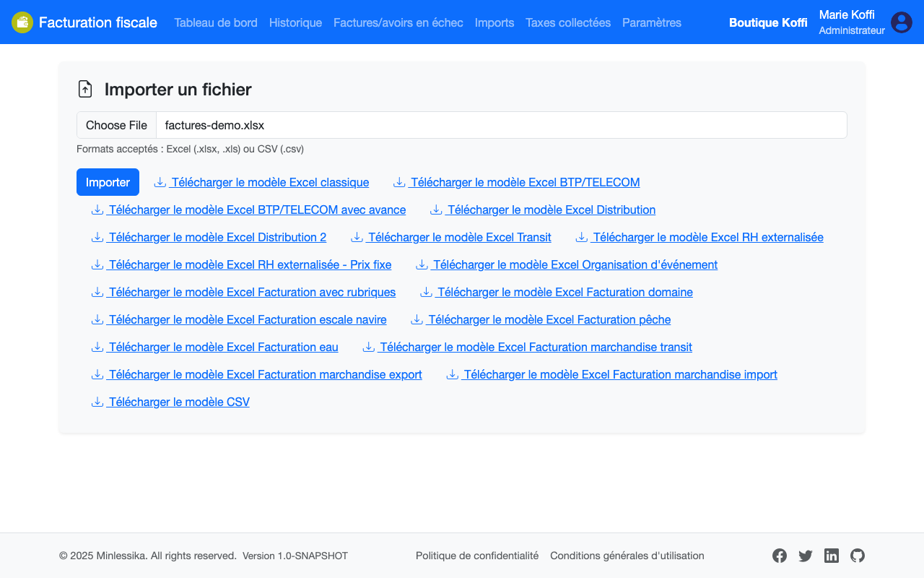This screenshot has width=924, height=578.
Task: Download the Facturation domaine template
Action: pos(557,292)
